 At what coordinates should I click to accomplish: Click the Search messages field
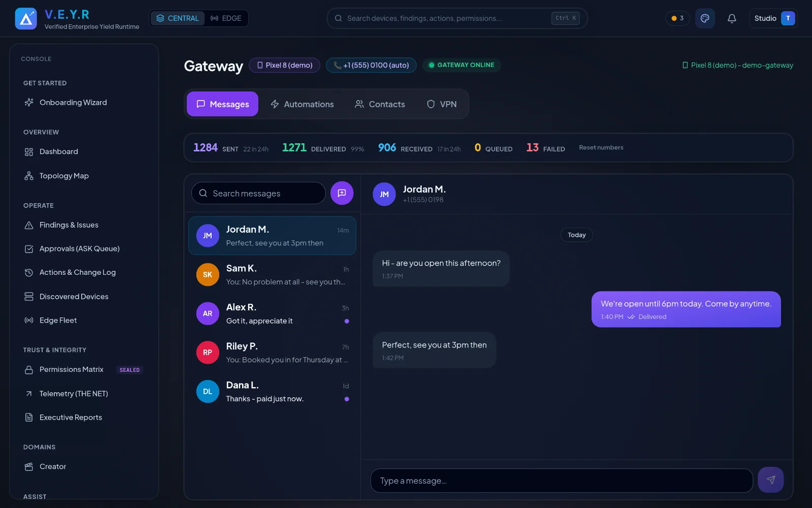(258, 193)
